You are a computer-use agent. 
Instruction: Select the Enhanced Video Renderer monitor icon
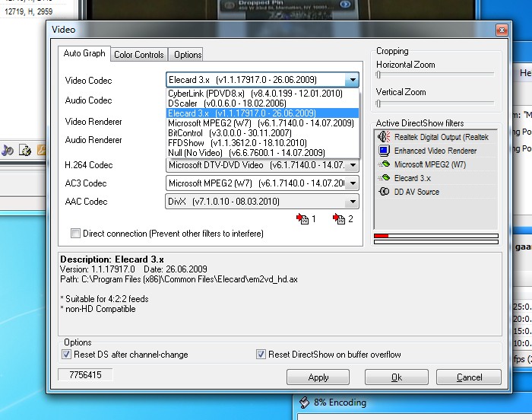point(384,150)
